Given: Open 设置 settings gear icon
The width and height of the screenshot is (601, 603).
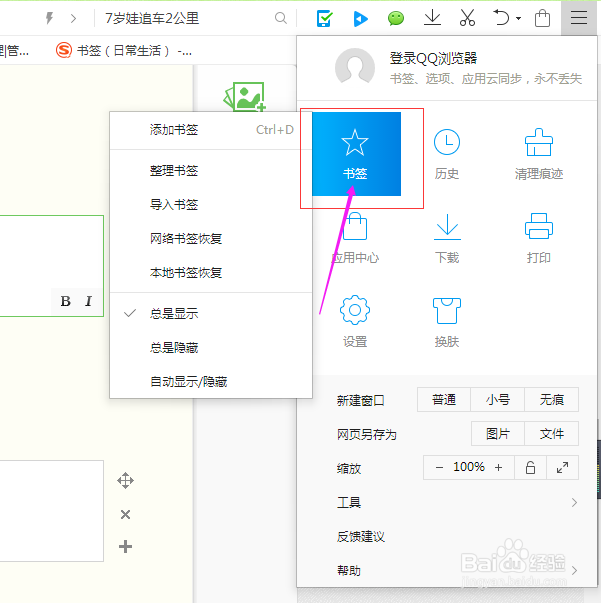Looking at the screenshot, I should tap(355, 322).
